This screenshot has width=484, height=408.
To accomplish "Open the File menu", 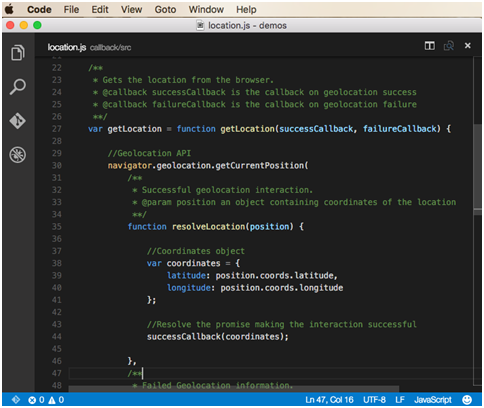I will 71,9.
